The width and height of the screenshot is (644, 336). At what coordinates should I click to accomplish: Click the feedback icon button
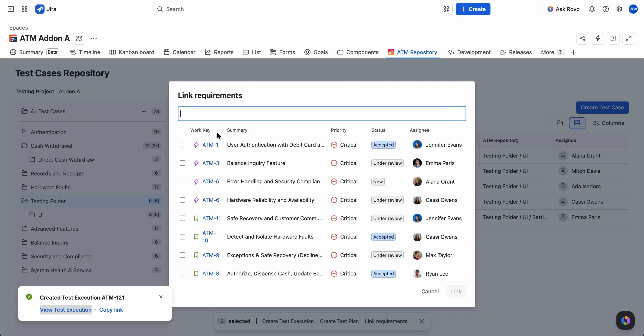(613, 38)
